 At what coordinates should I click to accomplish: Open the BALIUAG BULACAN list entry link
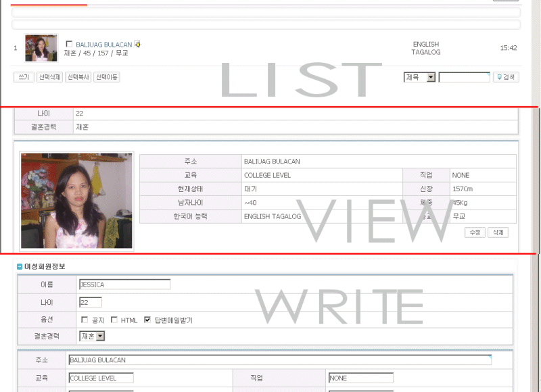click(x=104, y=45)
